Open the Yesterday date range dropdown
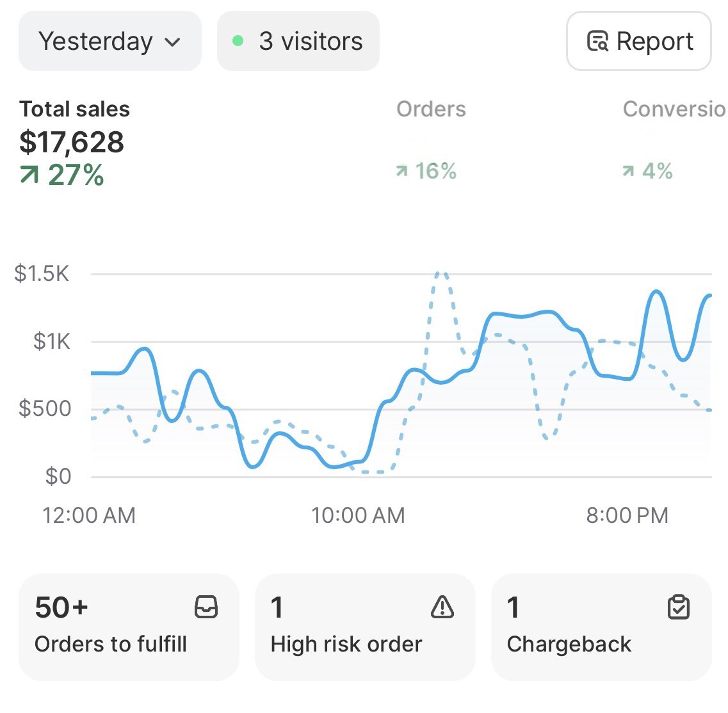 (x=109, y=42)
